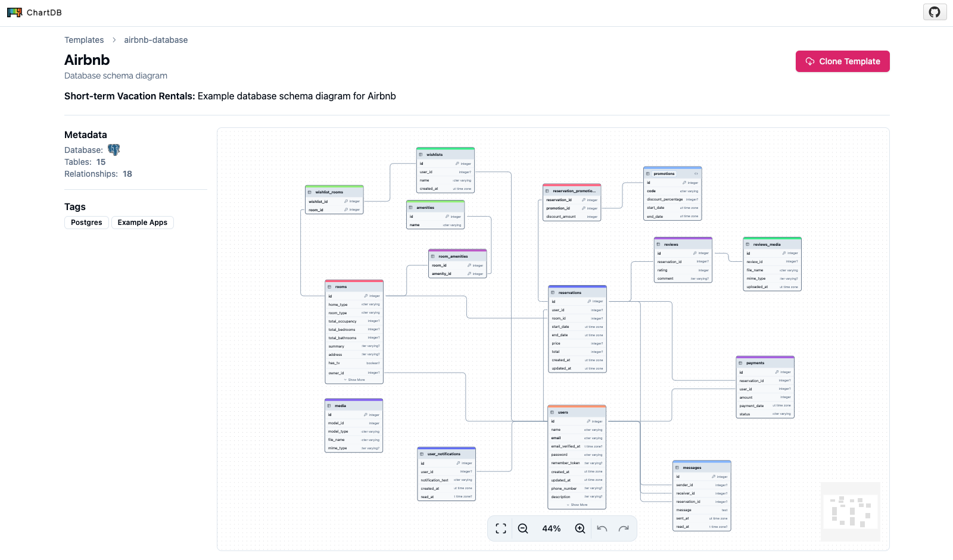Click room_id field in reservations table
Screen dimensions: 953x560
(x=577, y=318)
